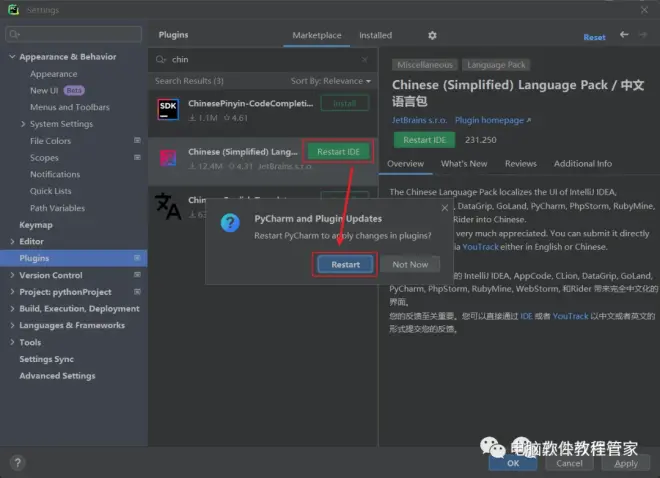Expand the Tools section
This screenshot has height=478, width=660.
[x=12, y=343]
